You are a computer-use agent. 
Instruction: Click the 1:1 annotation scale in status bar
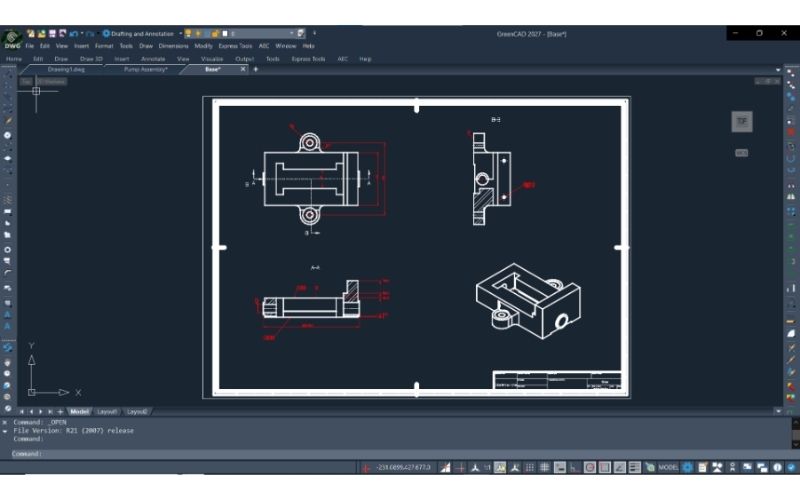coord(487,467)
